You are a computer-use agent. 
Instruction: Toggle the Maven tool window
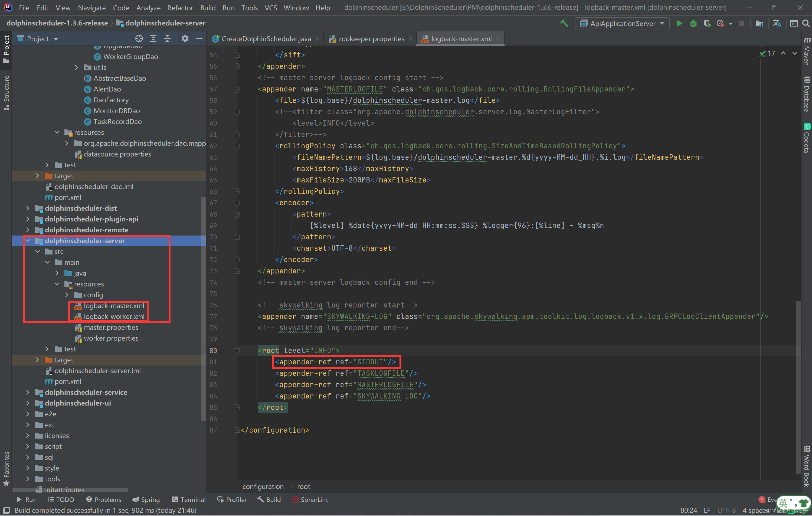[x=806, y=52]
